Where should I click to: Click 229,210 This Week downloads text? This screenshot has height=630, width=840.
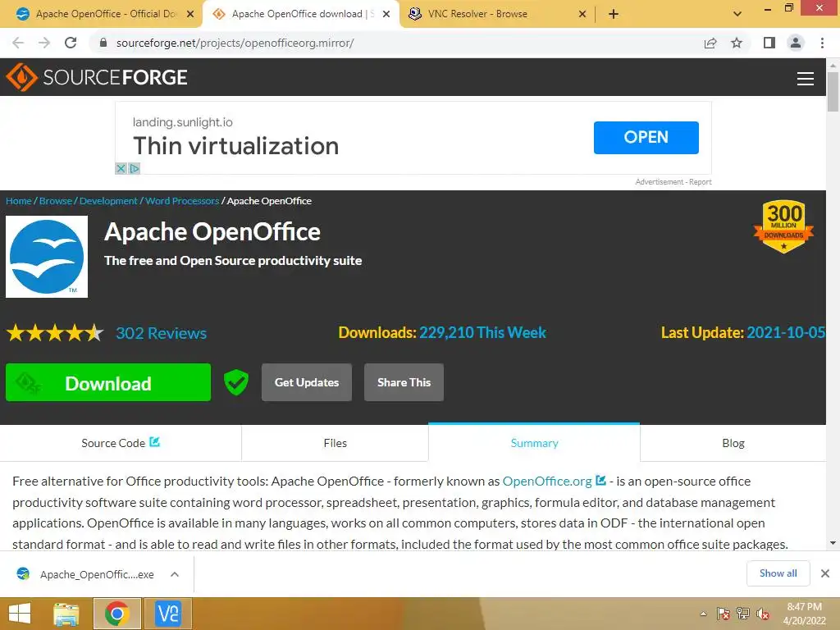tap(482, 333)
